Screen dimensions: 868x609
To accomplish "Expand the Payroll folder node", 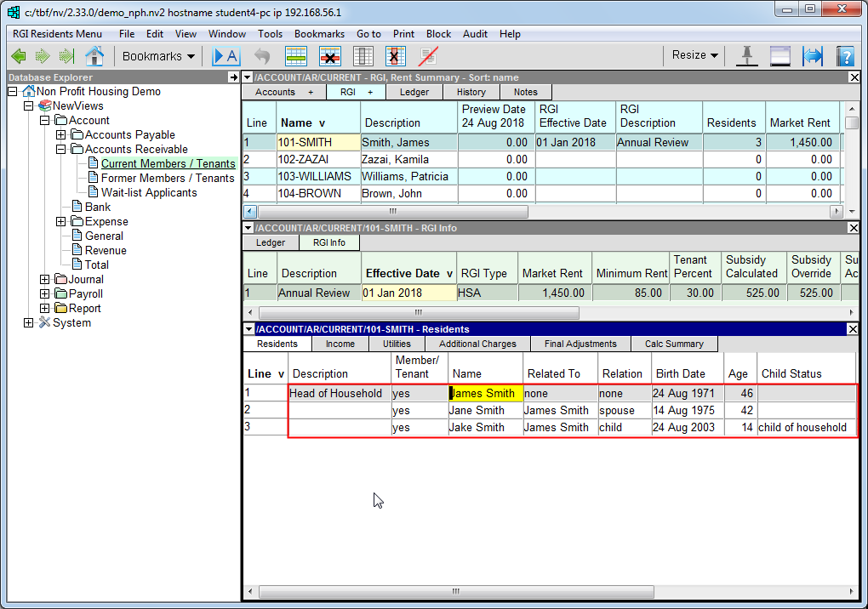I will (x=44, y=293).
